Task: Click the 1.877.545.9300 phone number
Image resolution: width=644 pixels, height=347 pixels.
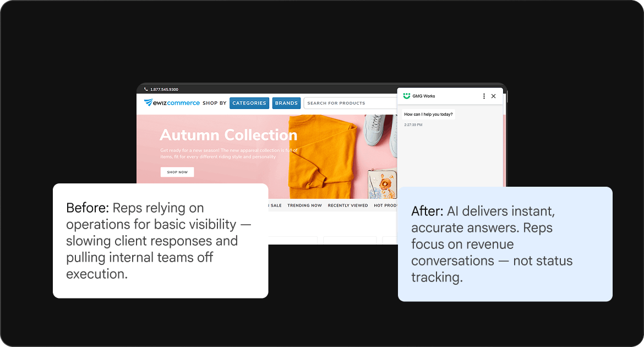Action: pos(164,89)
